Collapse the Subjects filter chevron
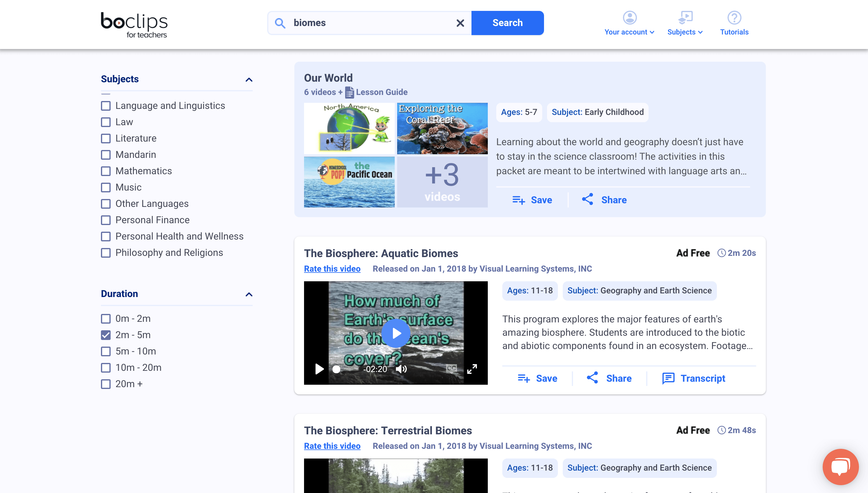This screenshot has height=493, width=868. click(249, 80)
